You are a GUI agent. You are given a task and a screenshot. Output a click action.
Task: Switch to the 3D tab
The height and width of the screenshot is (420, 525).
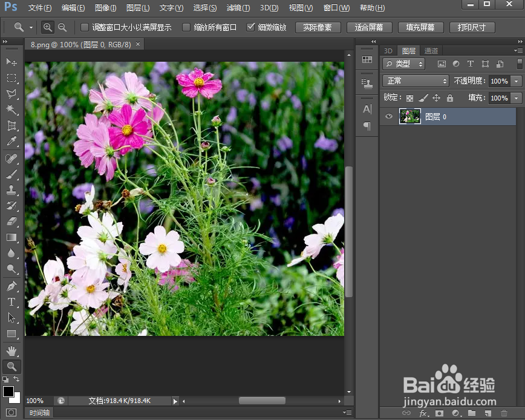point(388,51)
